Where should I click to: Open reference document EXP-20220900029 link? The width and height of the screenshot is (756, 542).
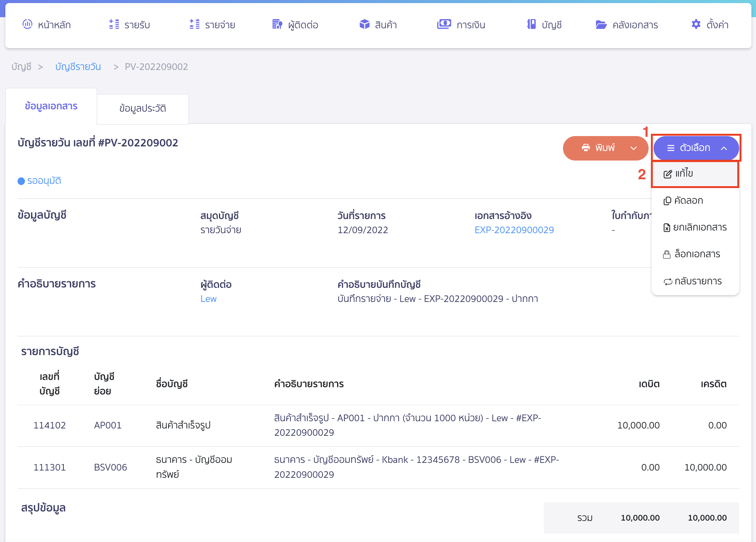click(514, 230)
